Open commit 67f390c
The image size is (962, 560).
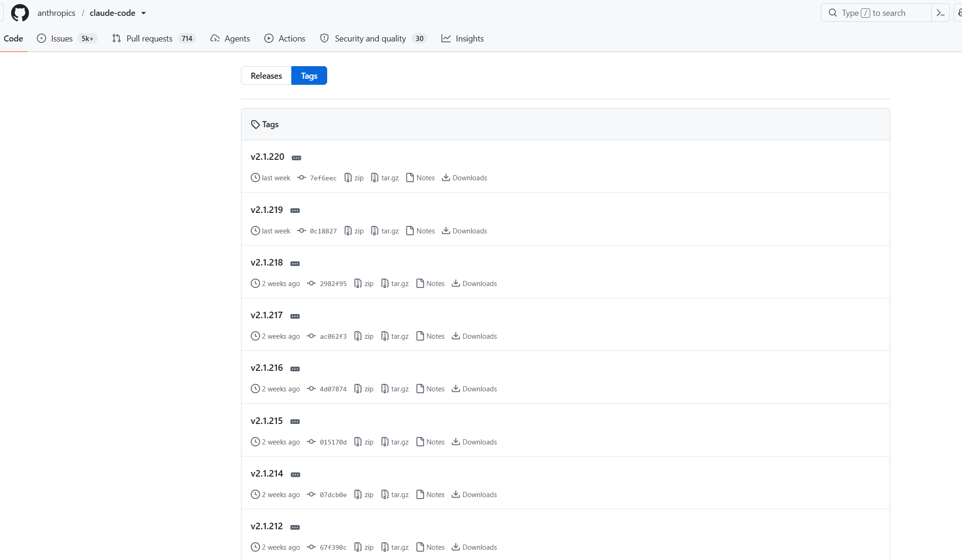click(327, 547)
